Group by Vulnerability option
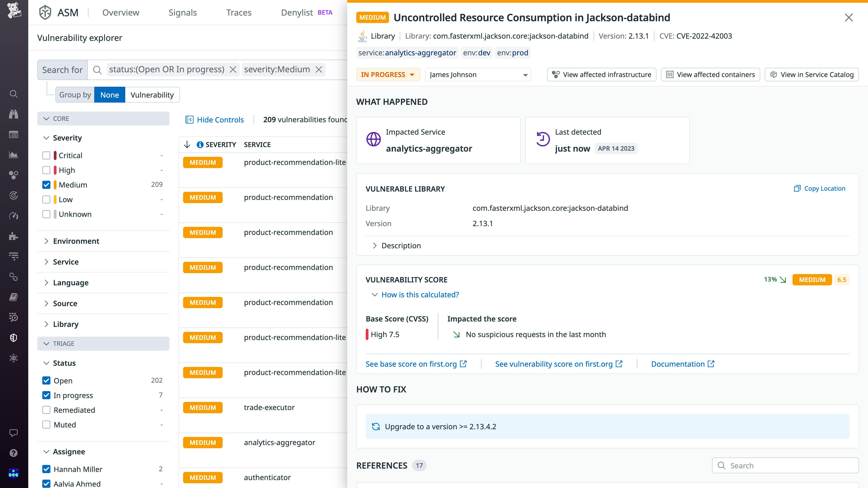868x488 pixels. click(x=152, y=95)
